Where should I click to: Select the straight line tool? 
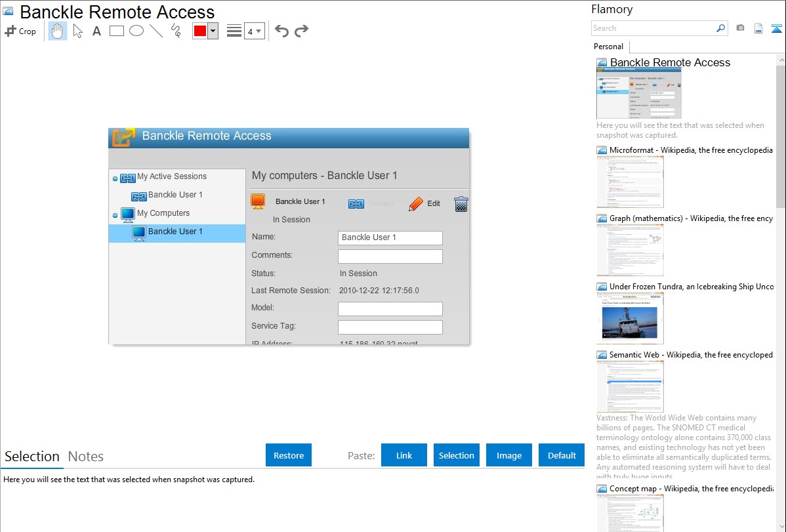[156, 31]
